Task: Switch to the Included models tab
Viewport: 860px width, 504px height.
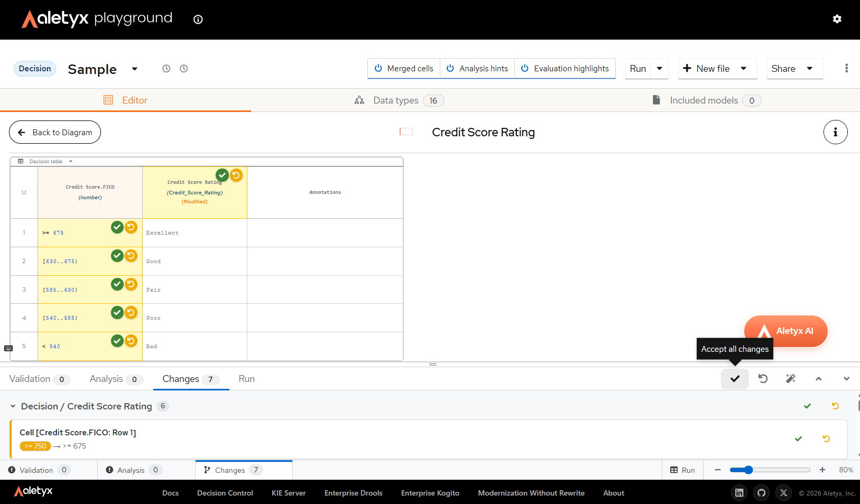Action: 707,100
